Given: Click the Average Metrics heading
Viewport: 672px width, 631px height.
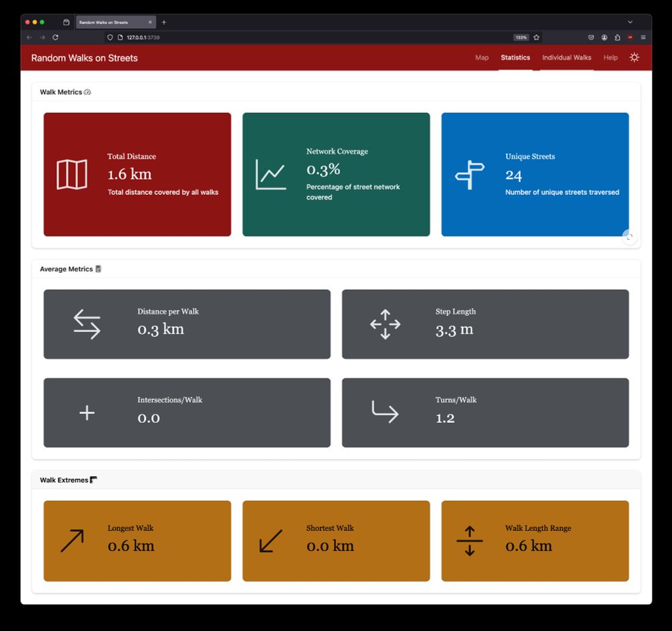Looking at the screenshot, I should [66, 269].
